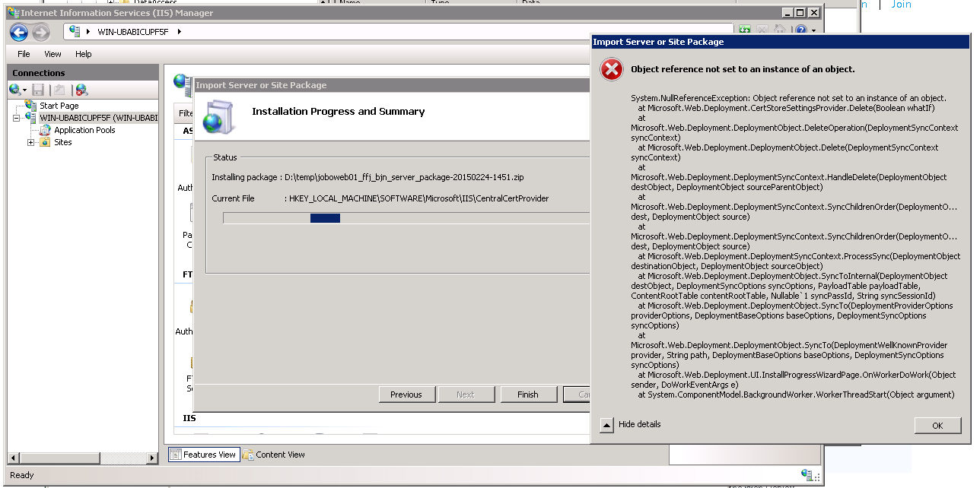Click the back navigation arrow
Screen dimensions: 980x488
[x=20, y=32]
